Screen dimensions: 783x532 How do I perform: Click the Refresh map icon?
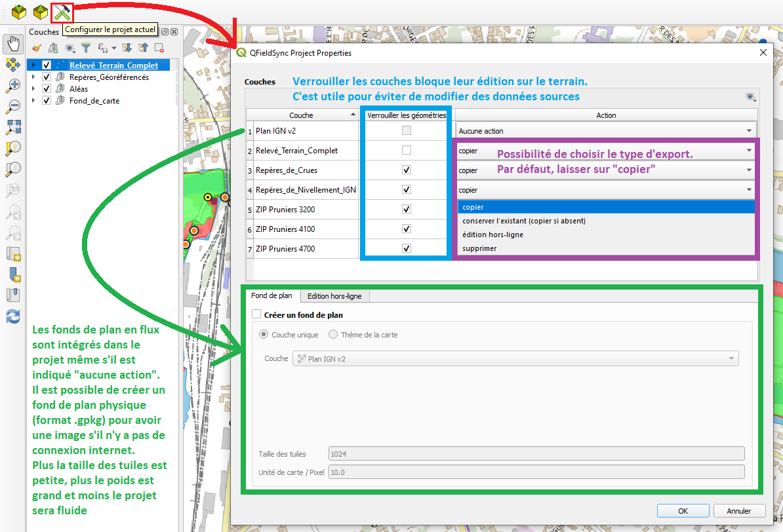13,316
